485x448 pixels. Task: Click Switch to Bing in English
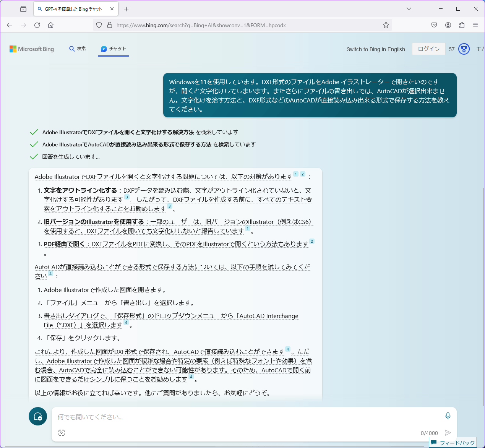[376, 49]
